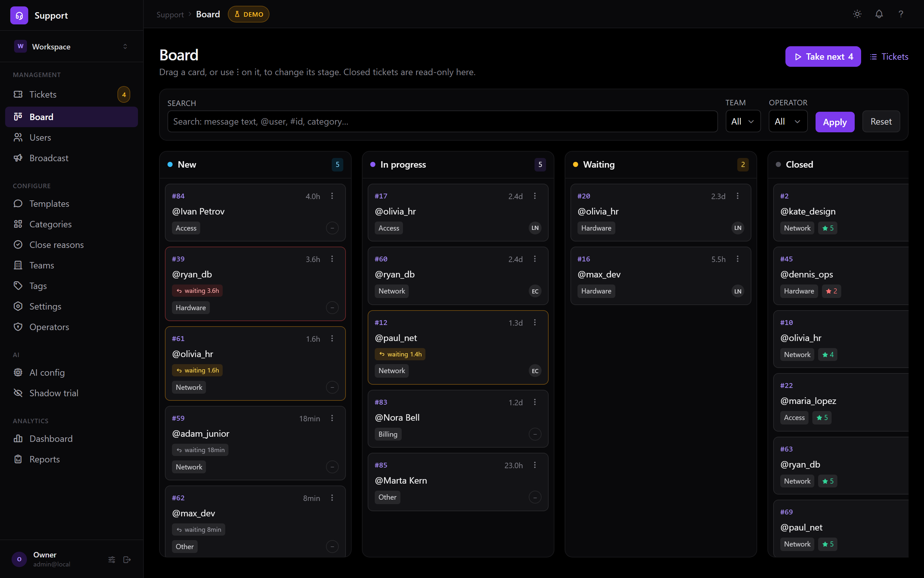The height and width of the screenshot is (578, 924).
Task: Click the Support headset logo icon
Action: click(x=19, y=15)
